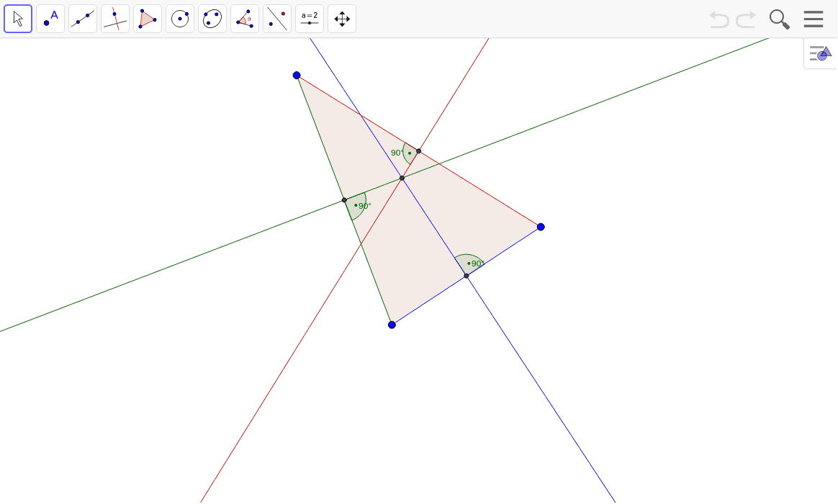The width and height of the screenshot is (838, 504).
Task: Pick the Polygon tool
Action: pyautogui.click(x=148, y=19)
